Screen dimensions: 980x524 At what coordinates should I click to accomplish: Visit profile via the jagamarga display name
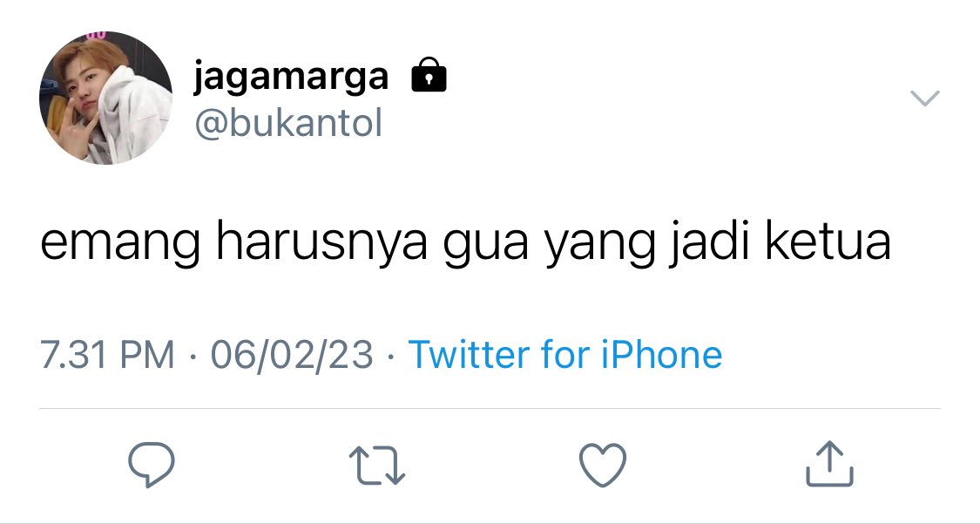(291, 78)
